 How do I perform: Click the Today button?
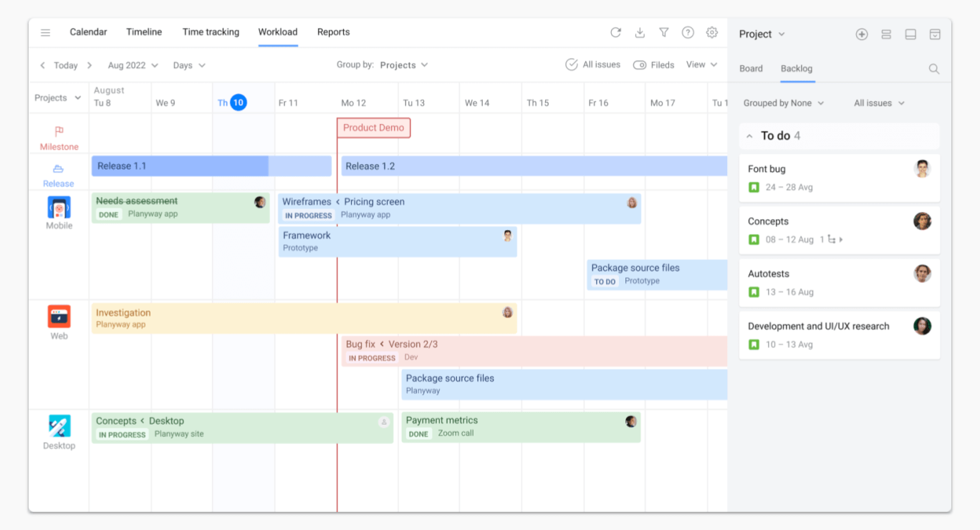[65, 65]
